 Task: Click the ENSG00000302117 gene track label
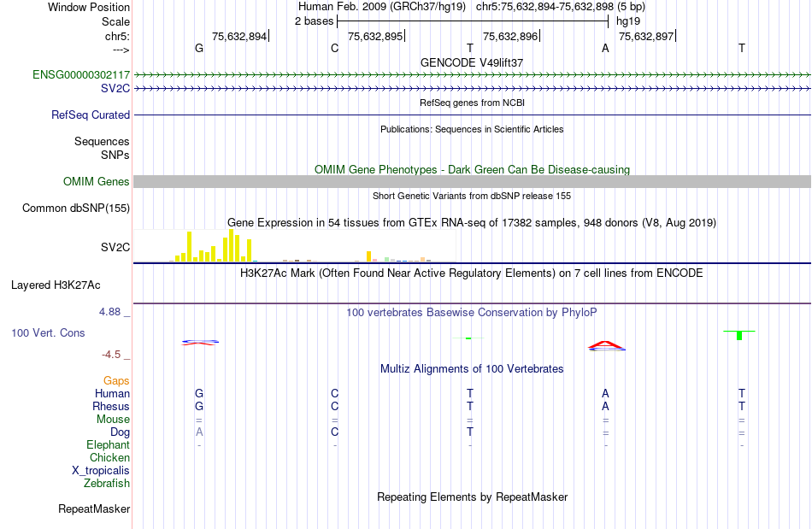(x=81, y=74)
